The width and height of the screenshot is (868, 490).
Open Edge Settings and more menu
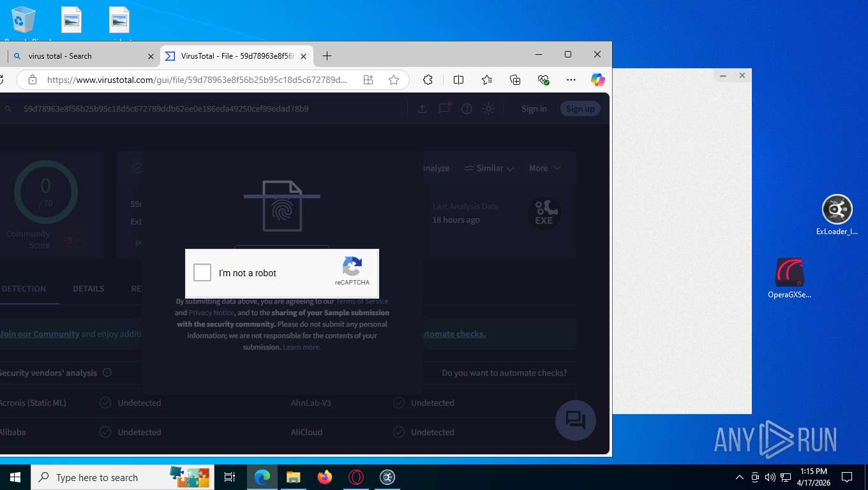pos(571,80)
